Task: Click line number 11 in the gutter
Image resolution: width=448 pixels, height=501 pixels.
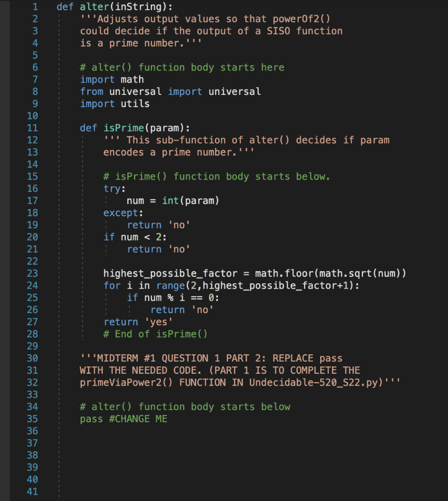Action: coord(32,128)
